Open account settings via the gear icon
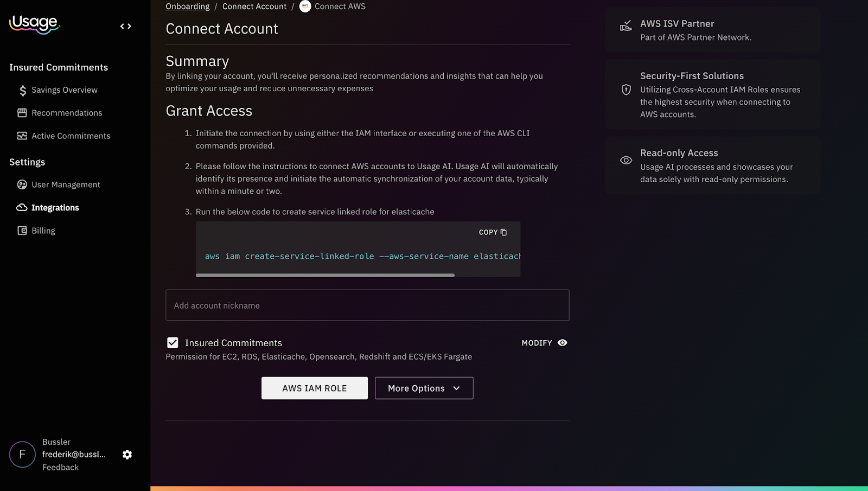 coord(127,455)
